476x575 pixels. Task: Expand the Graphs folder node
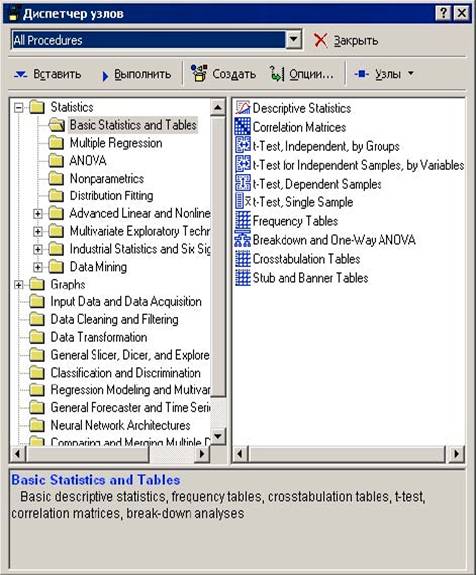tap(18, 285)
